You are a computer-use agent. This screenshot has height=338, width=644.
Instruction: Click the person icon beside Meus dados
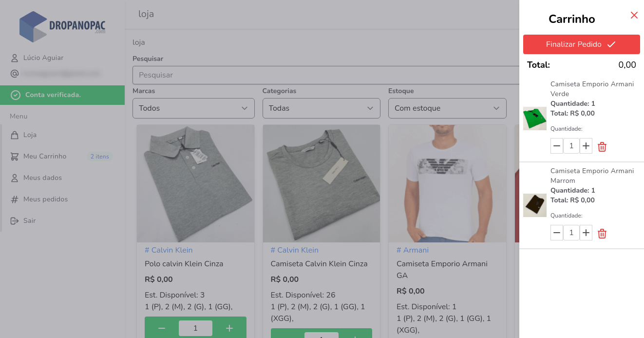pyautogui.click(x=15, y=178)
